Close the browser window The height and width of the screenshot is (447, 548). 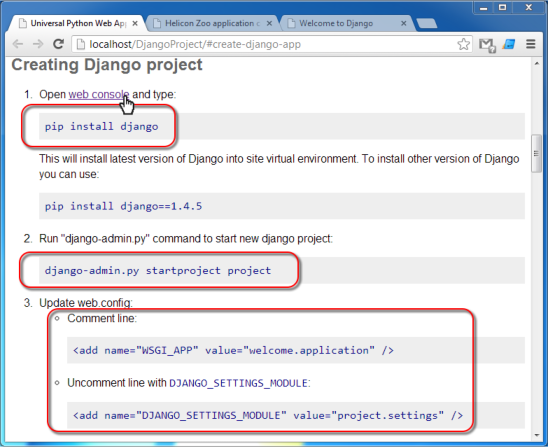[529, 8]
